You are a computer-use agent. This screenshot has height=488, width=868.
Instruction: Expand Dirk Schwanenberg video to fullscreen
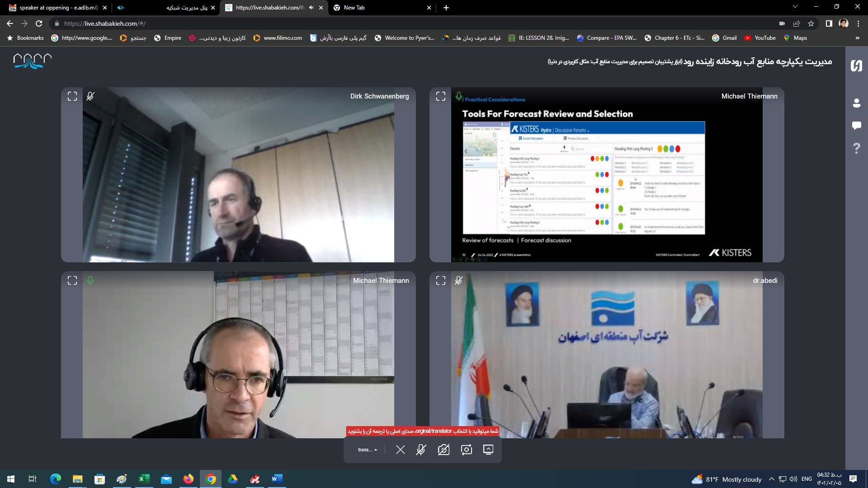coord(72,96)
